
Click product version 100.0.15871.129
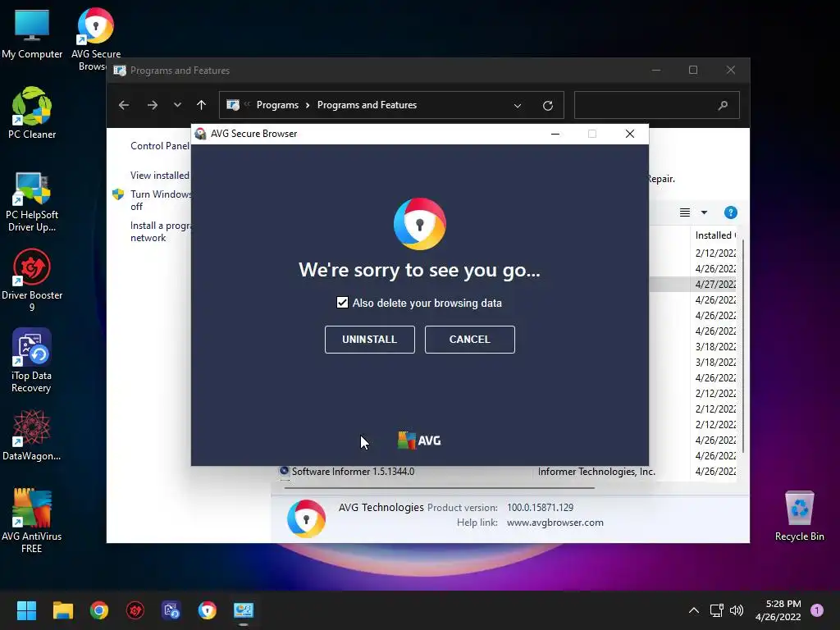540,507
